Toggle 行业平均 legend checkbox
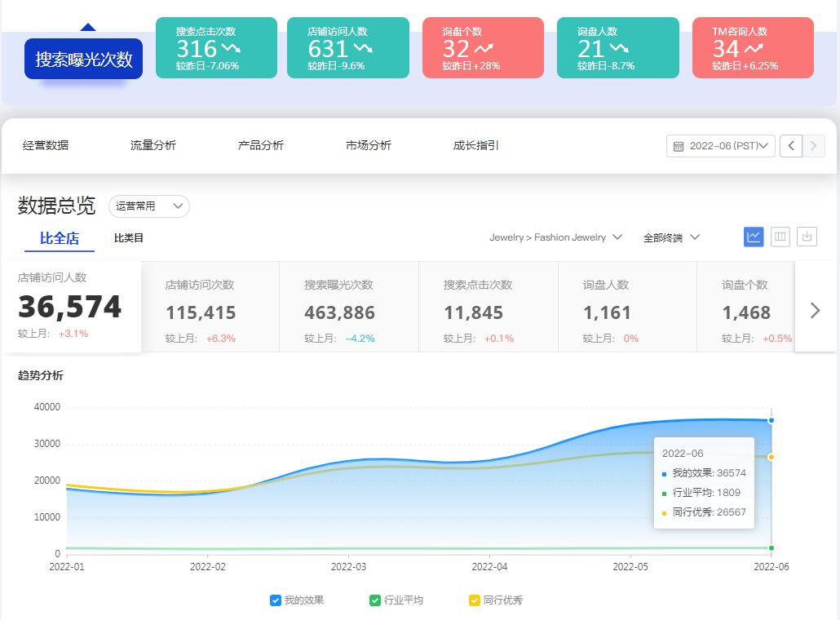The image size is (840, 620). click(x=375, y=600)
